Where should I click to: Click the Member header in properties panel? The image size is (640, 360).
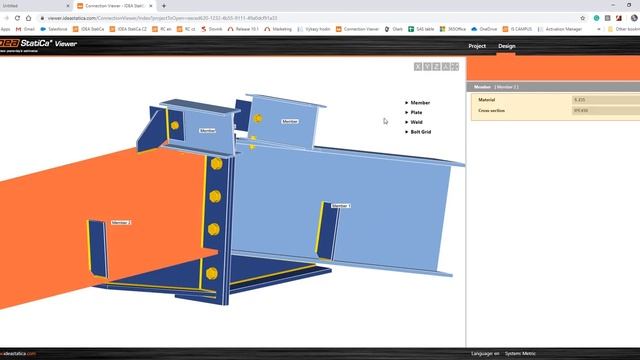tap(553, 87)
